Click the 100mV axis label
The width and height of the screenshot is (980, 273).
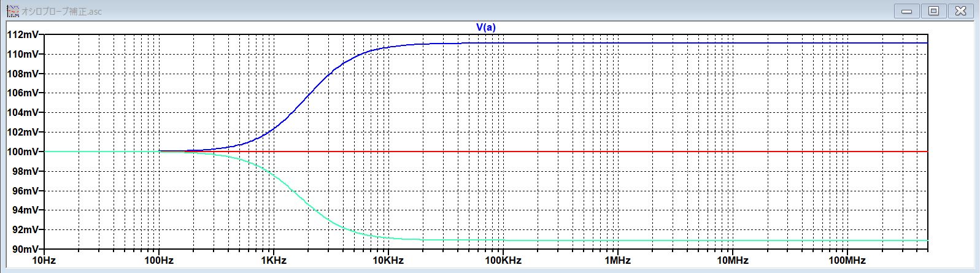(x=22, y=152)
